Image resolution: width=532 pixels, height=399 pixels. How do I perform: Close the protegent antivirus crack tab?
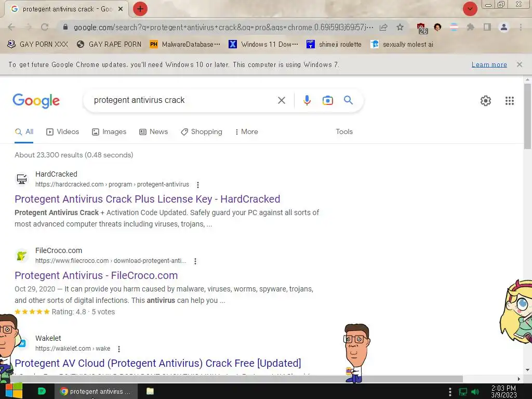[121, 9]
